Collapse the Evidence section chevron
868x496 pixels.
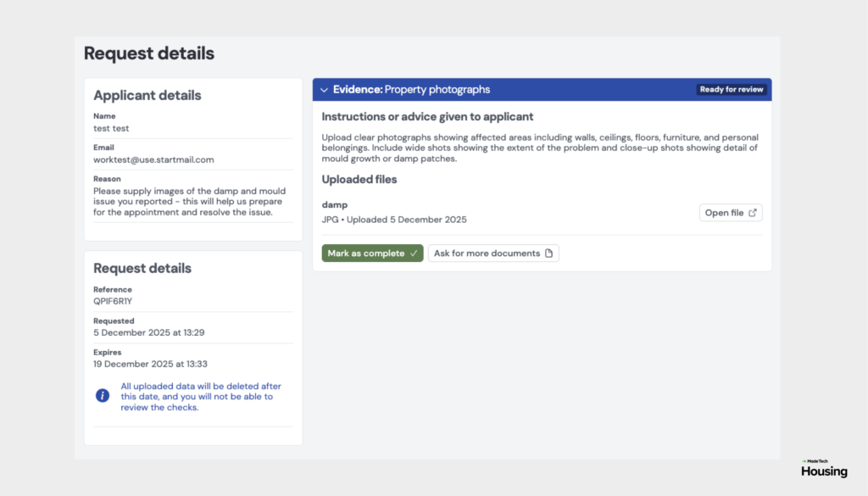(325, 90)
